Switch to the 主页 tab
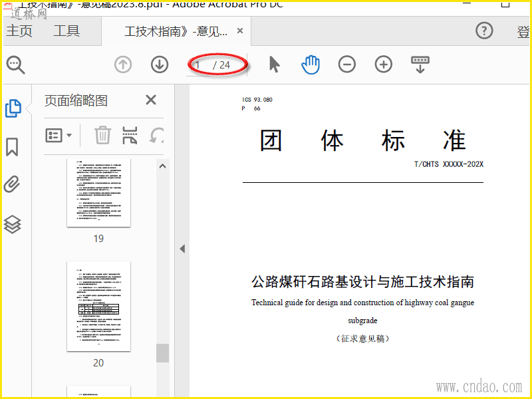The image size is (532, 399). (19, 31)
